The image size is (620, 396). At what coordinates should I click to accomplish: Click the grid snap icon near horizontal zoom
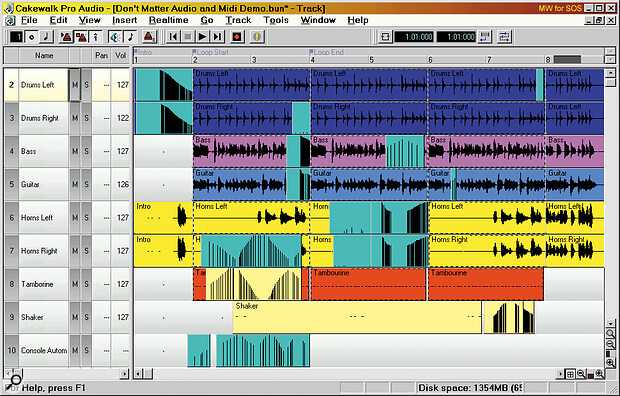(x=571, y=374)
